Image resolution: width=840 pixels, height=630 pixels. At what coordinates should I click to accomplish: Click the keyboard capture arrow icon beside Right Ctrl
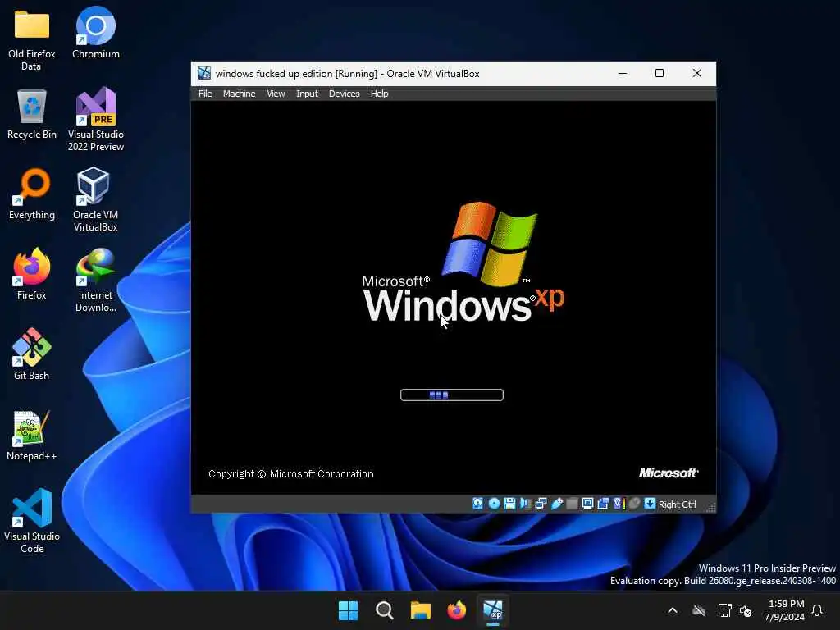650,504
